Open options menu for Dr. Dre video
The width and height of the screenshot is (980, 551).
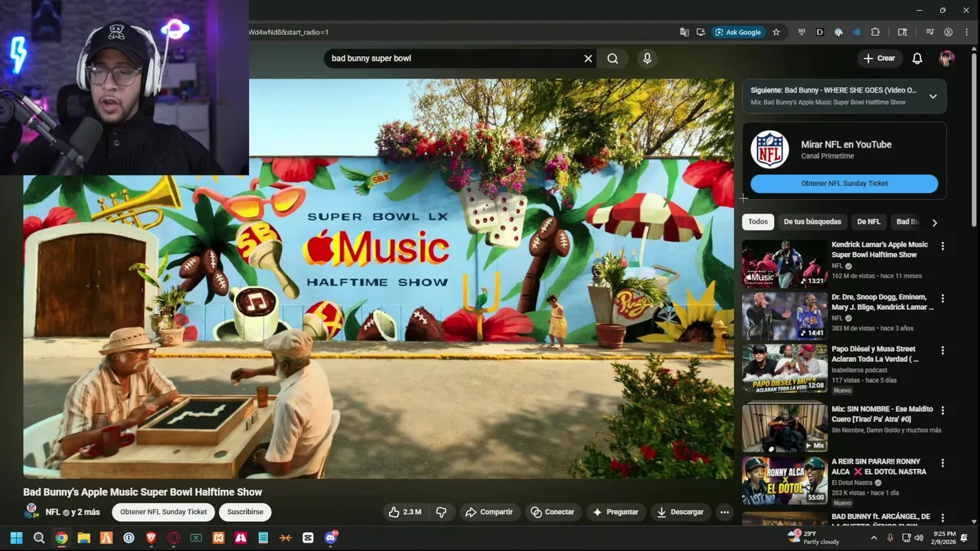(x=942, y=298)
